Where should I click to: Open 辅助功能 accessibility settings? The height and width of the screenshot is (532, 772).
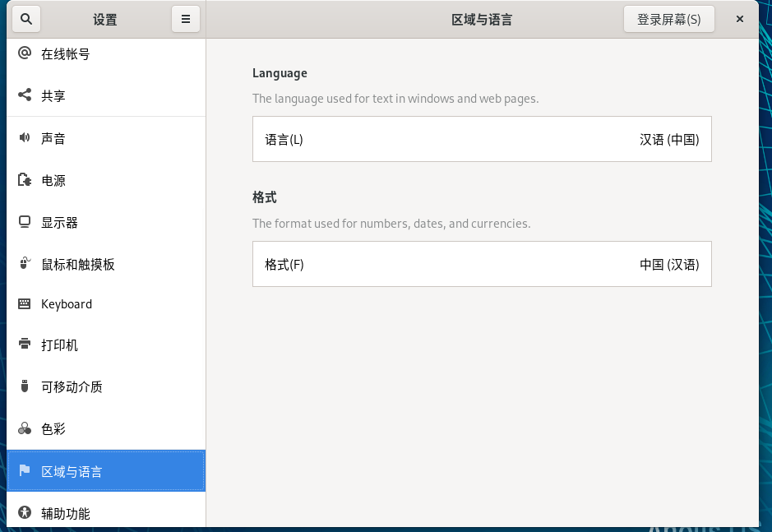tap(66, 514)
